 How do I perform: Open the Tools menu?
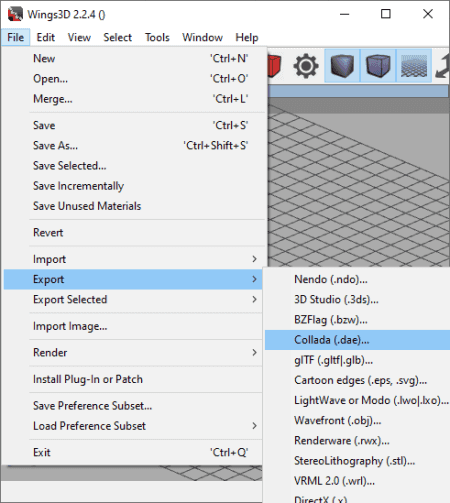point(157,37)
